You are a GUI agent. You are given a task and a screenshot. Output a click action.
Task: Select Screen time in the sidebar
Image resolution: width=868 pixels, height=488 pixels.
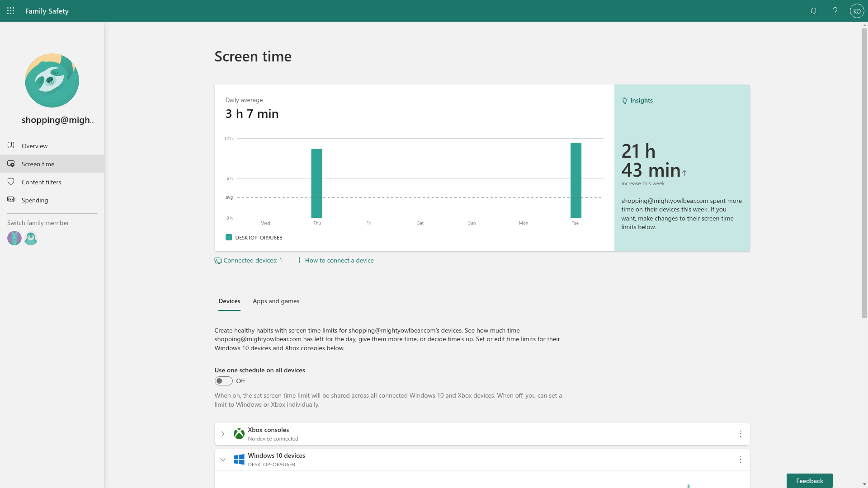tap(52, 164)
